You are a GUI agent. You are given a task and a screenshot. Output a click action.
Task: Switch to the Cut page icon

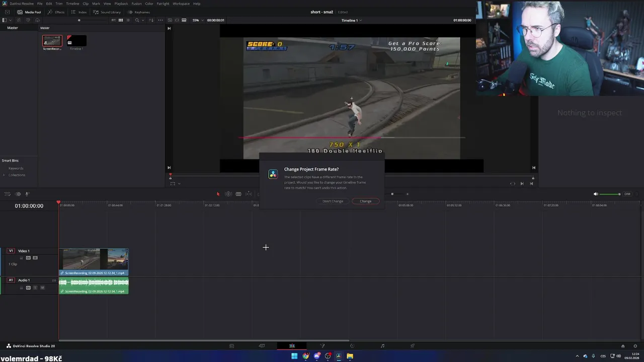pos(262,346)
